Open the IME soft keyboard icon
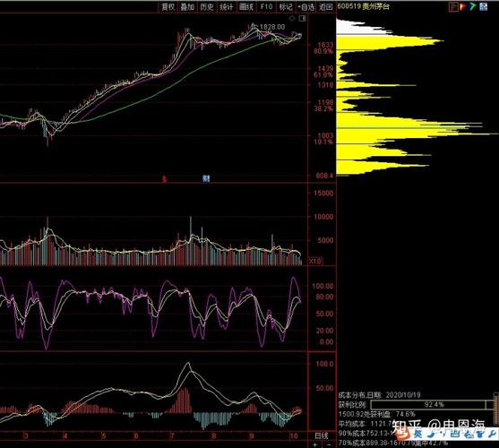Image resolution: width=499 pixels, height=448 pixels. coord(454,434)
